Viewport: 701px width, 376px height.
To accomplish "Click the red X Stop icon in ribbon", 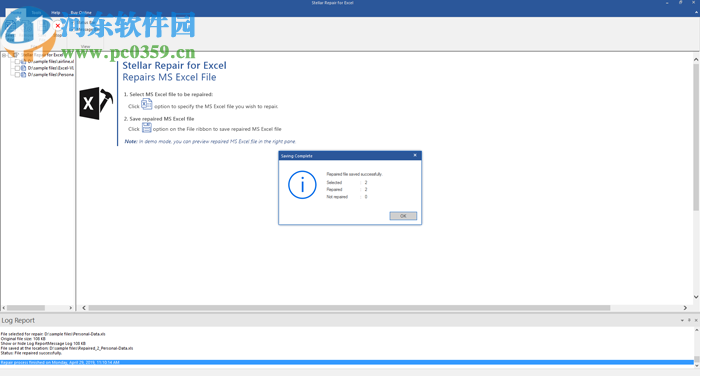I will (x=58, y=25).
